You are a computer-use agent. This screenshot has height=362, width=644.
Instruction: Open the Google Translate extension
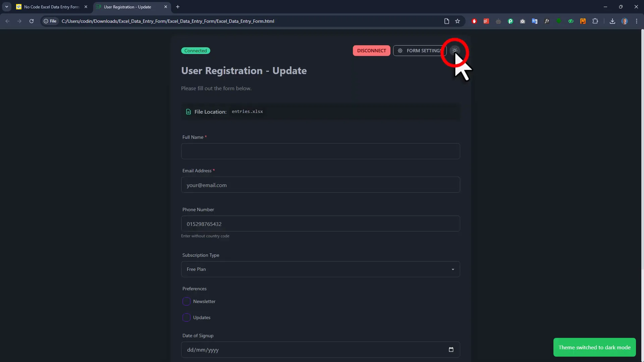pyautogui.click(x=535, y=21)
